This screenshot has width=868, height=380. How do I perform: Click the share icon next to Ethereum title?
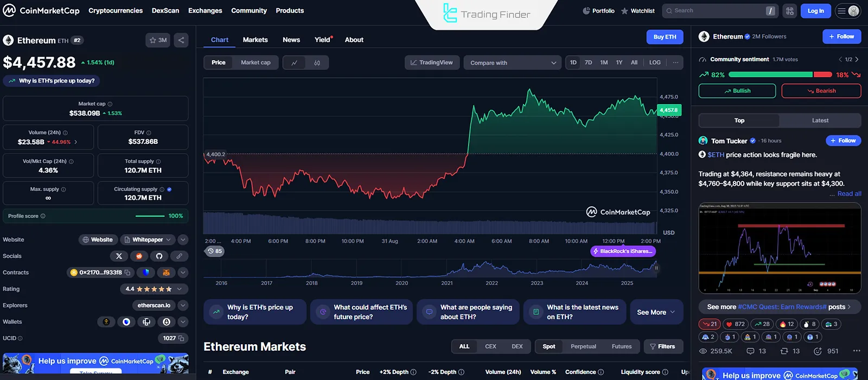181,40
